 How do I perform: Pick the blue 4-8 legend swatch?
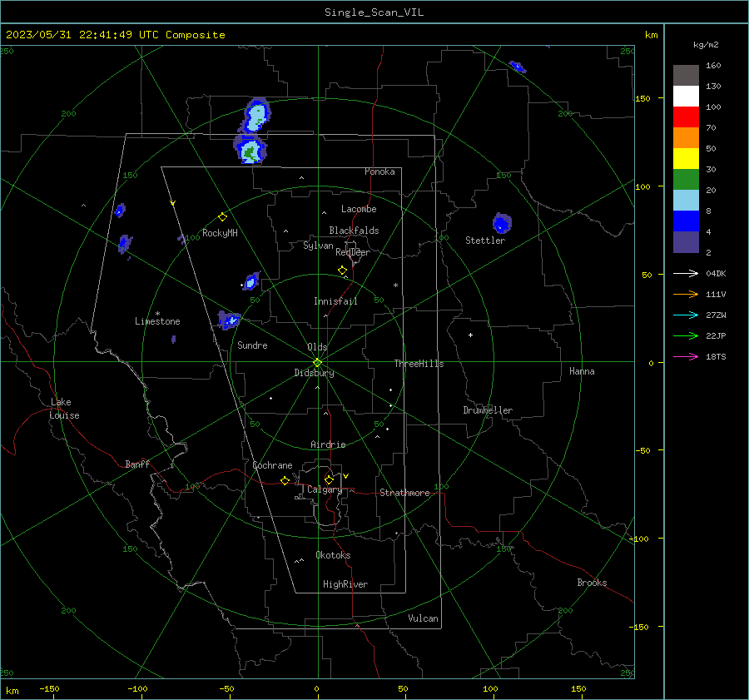point(686,221)
